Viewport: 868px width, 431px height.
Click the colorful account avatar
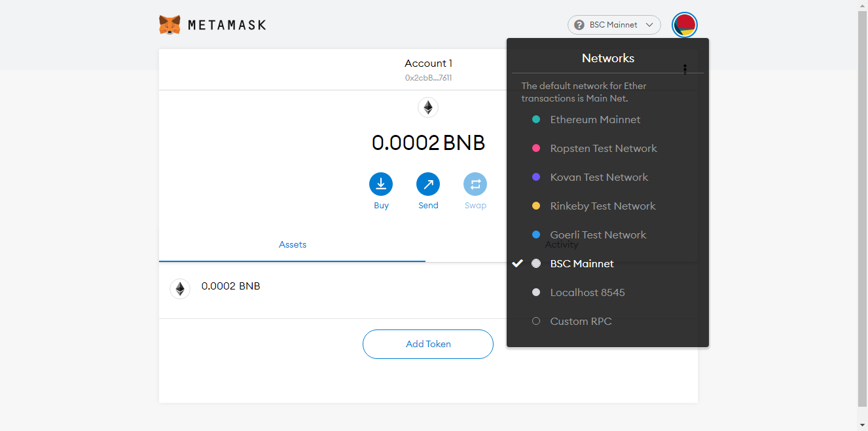[x=685, y=24]
